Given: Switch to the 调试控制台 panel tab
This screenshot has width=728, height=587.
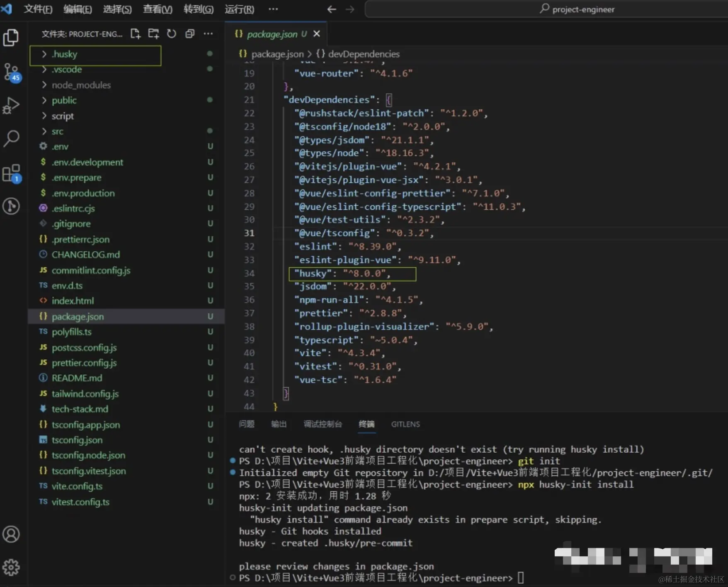Looking at the screenshot, I should point(323,424).
